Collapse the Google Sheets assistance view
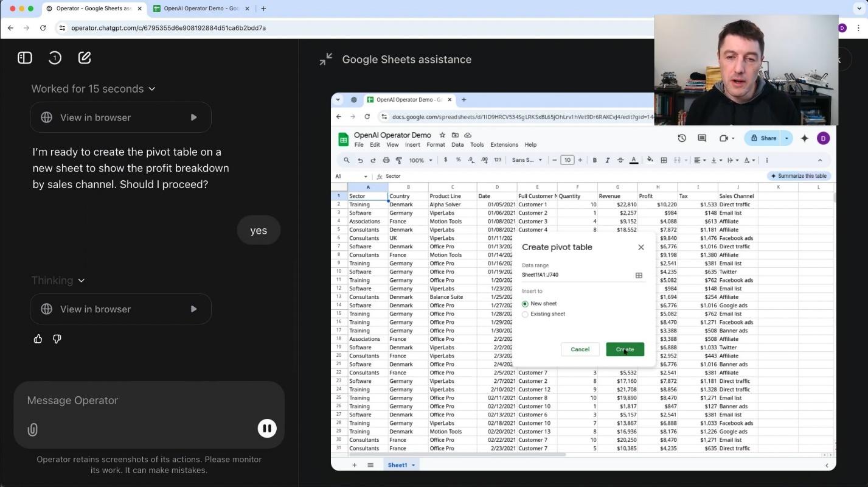Image resolution: width=868 pixels, height=487 pixels. pos(326,59)
